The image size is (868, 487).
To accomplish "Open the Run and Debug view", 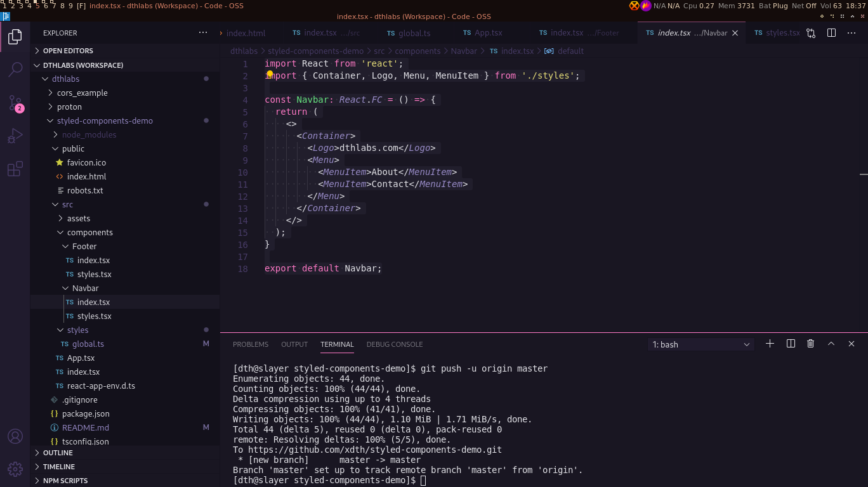I will tap(15, 136).
